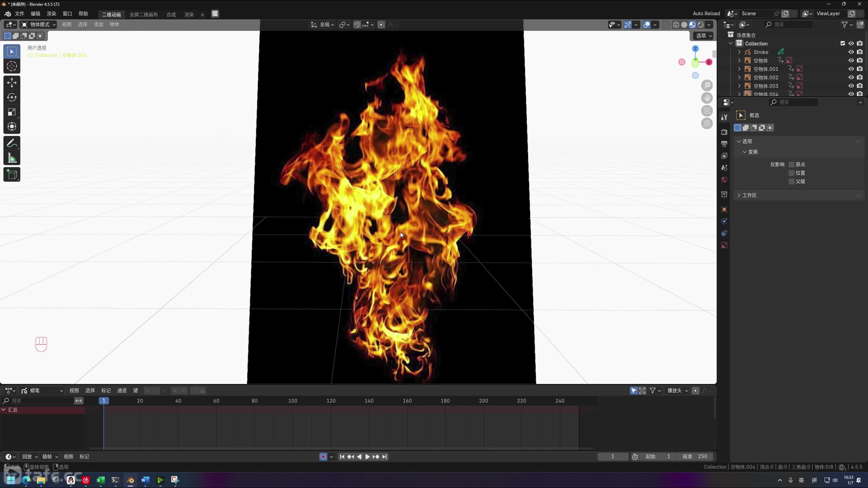The width and height of the screenshot is (868, 488).
Task: Enable the 原点 checkbox
Action: [x=791, y=164]
